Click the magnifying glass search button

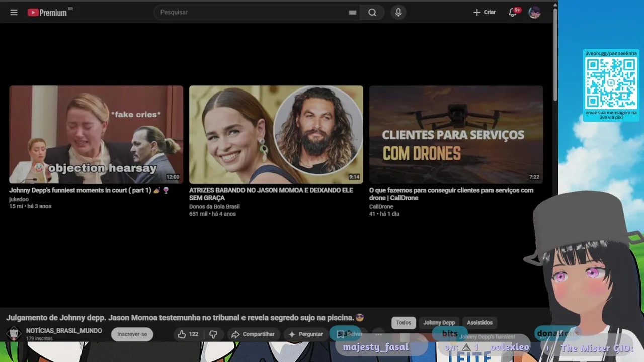(x=372, y=12)
